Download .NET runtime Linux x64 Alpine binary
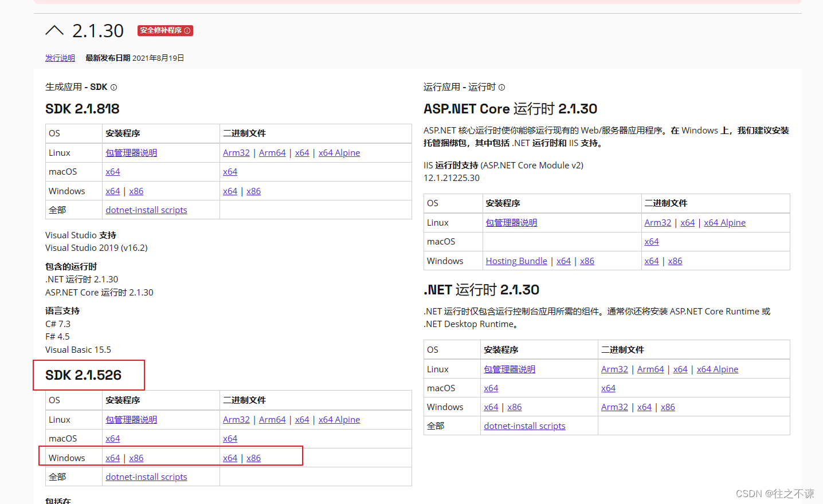This screenshot has height=504, width=823. (x=718, y=369)
